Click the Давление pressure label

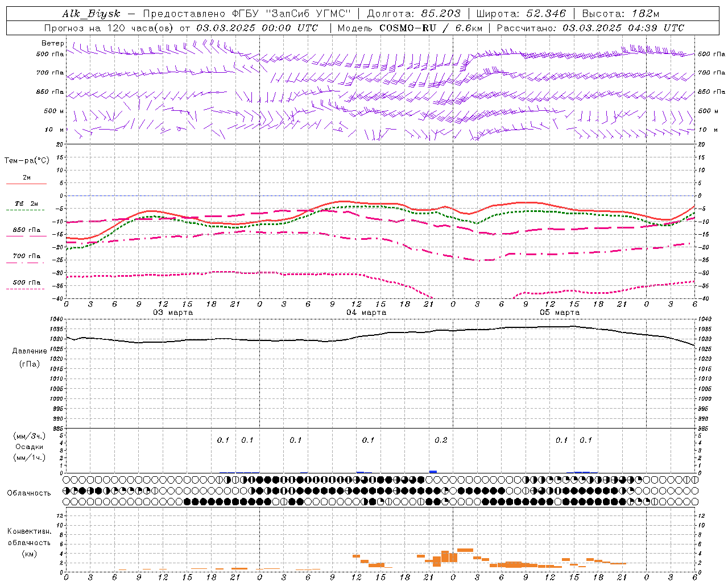tap(30, 351)
